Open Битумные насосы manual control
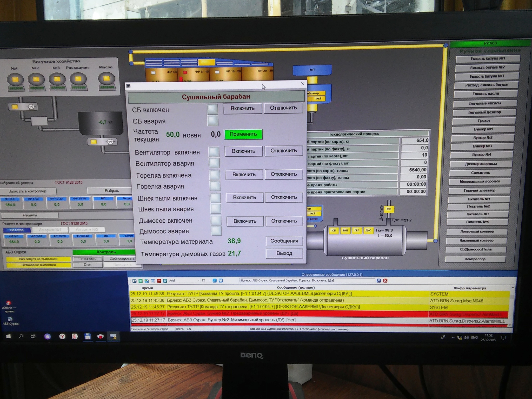532x399 pixels. tap(485, 103)
